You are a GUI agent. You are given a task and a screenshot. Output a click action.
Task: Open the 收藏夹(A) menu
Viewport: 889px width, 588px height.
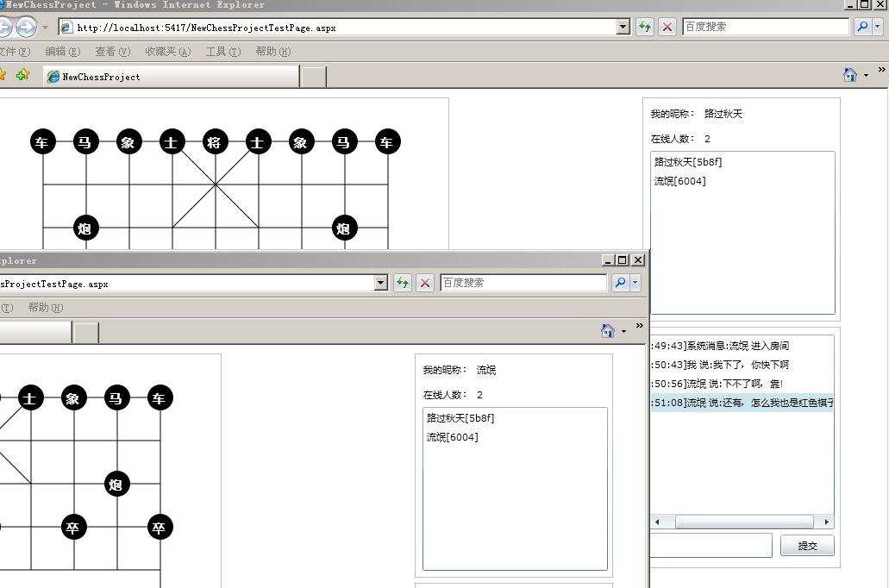point(168,52)
